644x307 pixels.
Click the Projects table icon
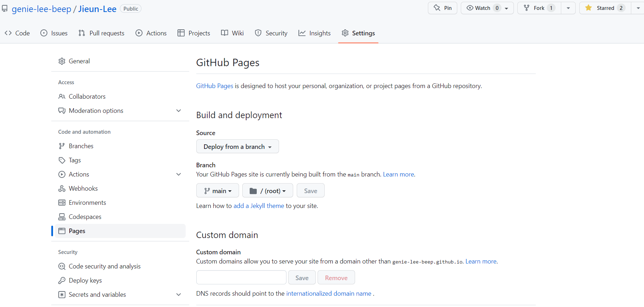click(x=181, y=33)
